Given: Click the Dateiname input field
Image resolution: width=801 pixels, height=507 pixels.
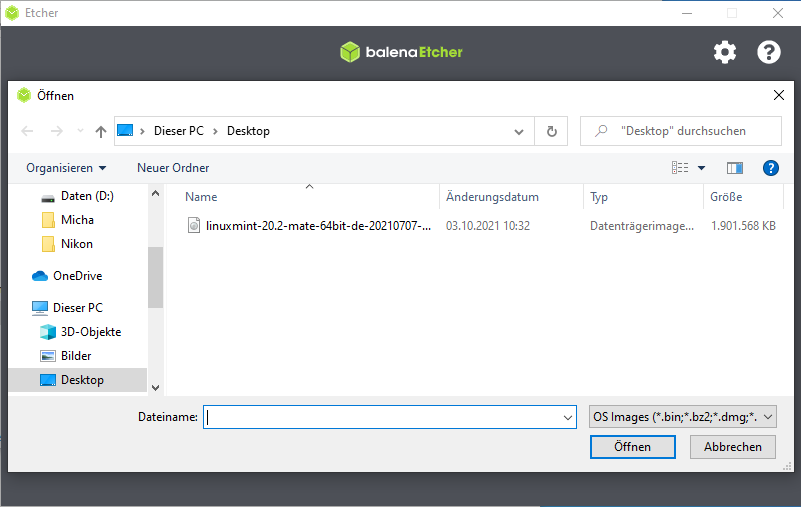Looking at the screenshot, I should (x=383, y=417).
